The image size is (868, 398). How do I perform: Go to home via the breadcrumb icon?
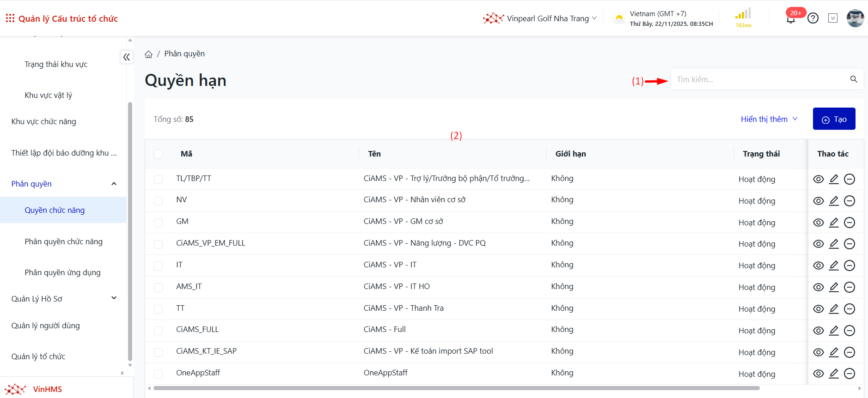pos(148,54)
